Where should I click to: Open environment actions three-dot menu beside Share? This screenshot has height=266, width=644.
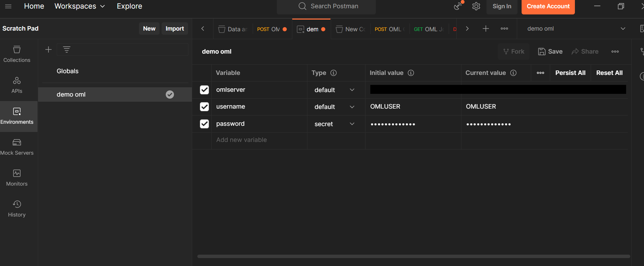[615, 52]
